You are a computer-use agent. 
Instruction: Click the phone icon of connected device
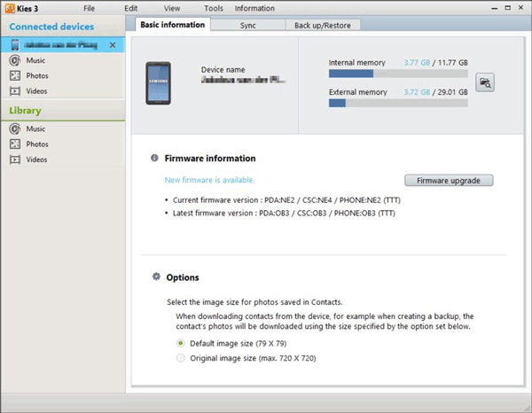15,45
